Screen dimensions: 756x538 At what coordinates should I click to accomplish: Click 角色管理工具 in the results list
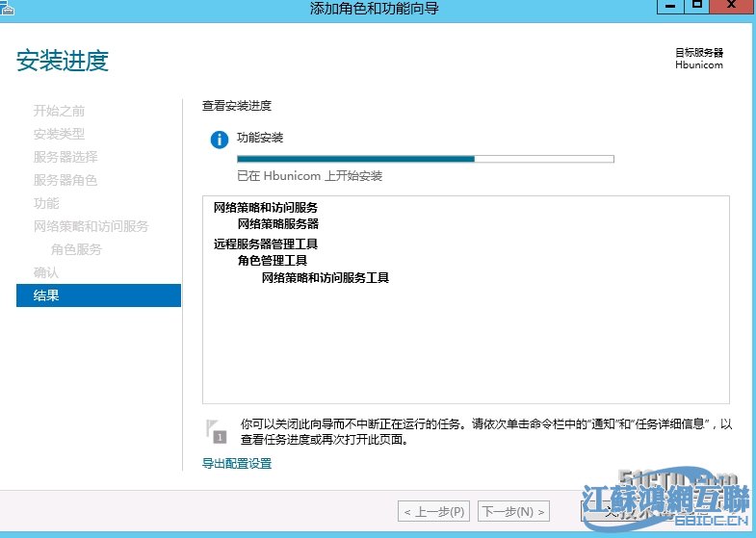[x=273, y=261]
